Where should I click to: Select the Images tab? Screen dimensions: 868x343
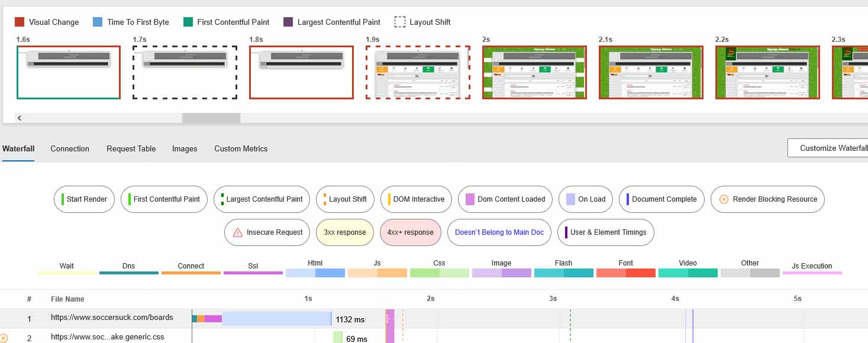tap(185, 148)
